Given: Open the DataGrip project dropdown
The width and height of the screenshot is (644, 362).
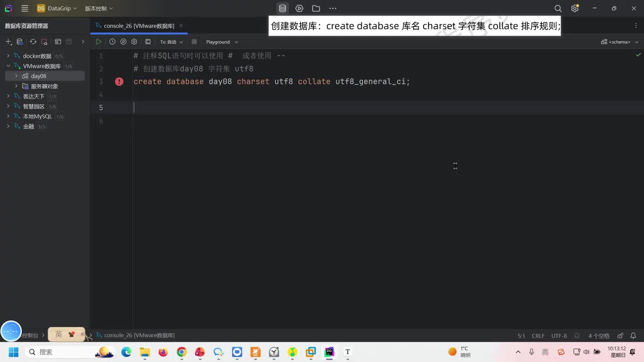Looking at the screenshot, I should click(x=57, y=9).
